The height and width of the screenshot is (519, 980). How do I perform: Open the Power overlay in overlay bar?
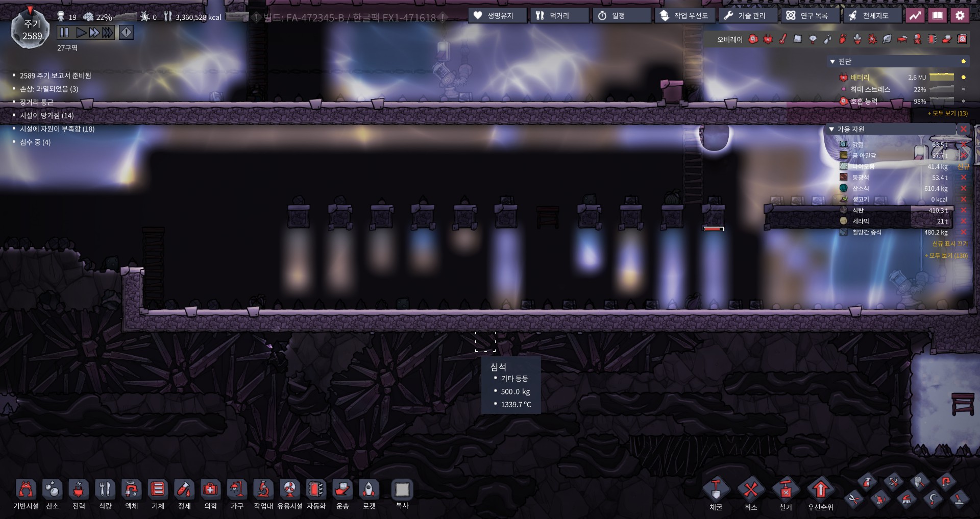[x=768, y=39]
